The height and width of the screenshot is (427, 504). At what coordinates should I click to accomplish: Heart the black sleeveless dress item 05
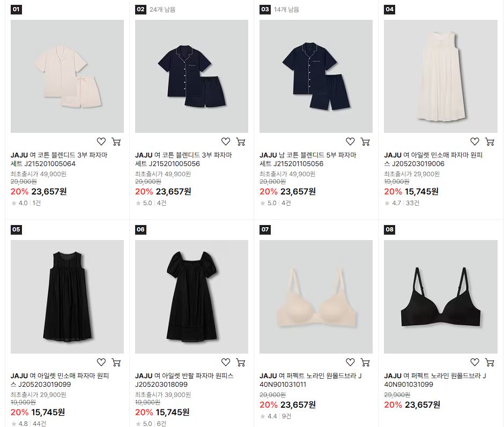[x=101, y=362]
